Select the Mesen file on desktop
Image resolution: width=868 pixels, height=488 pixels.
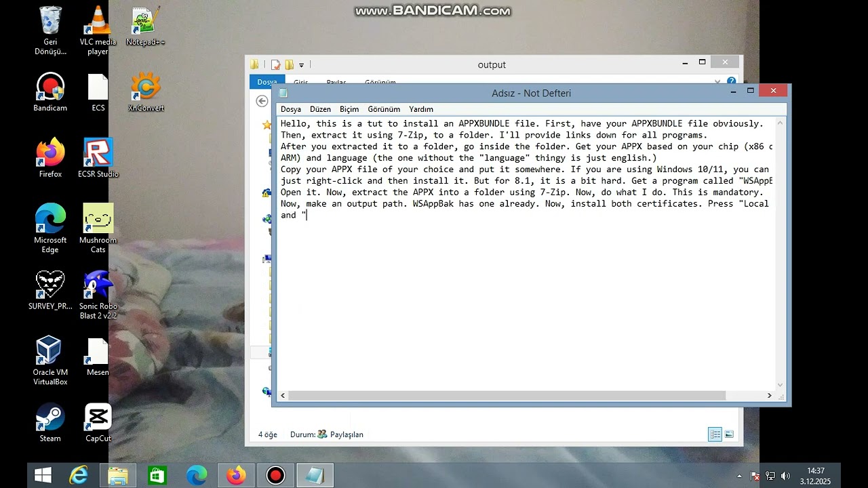(x=98, y=357)
